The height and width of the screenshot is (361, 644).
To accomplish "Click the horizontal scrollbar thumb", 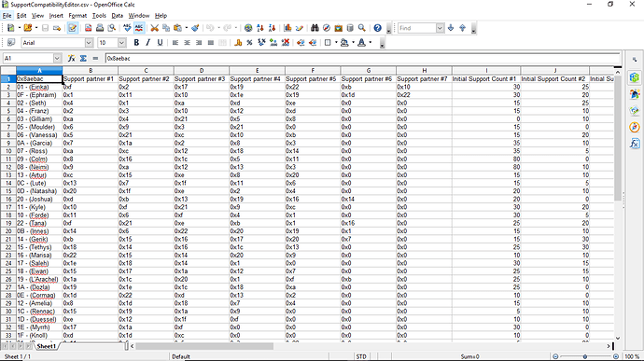I will pyautogui.click(x=204, y=346).
